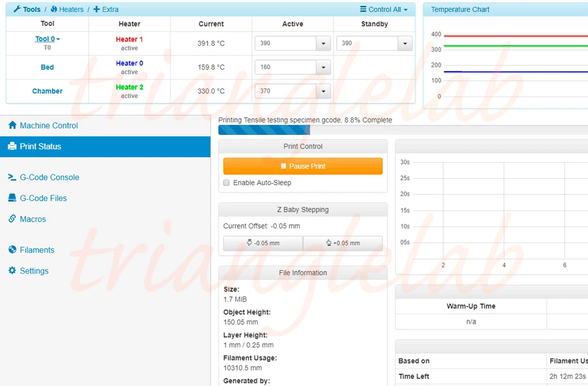Click the 1 mm / 0.25 mm layer height
Viewport: 588px width, 386px height.
click(x=248, y=345)
